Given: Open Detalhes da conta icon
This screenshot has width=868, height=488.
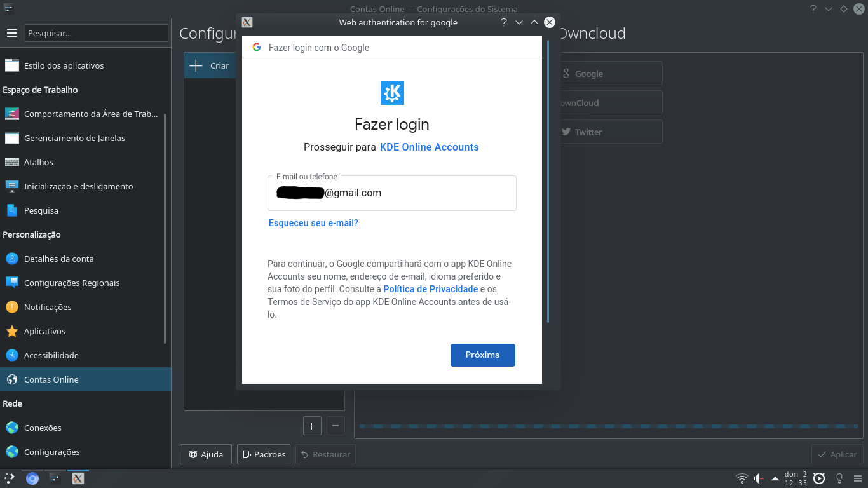Looking at the screenshot, I should tap(12, 259).
